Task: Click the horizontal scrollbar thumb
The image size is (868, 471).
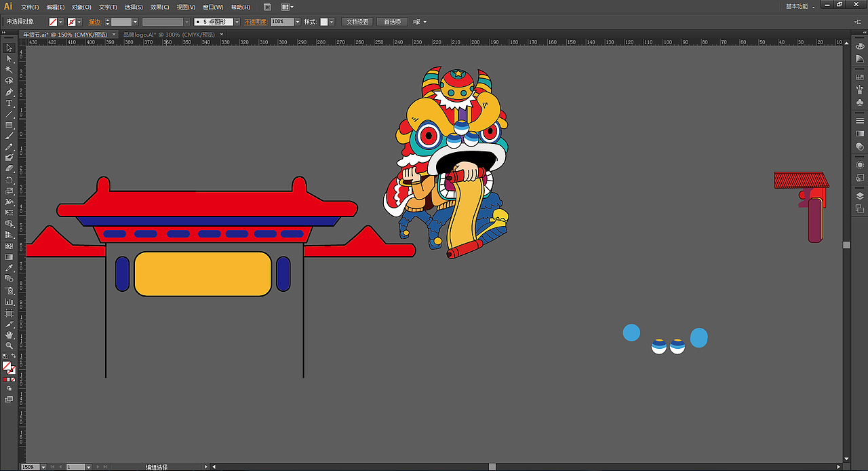Action: pos(492,467)
